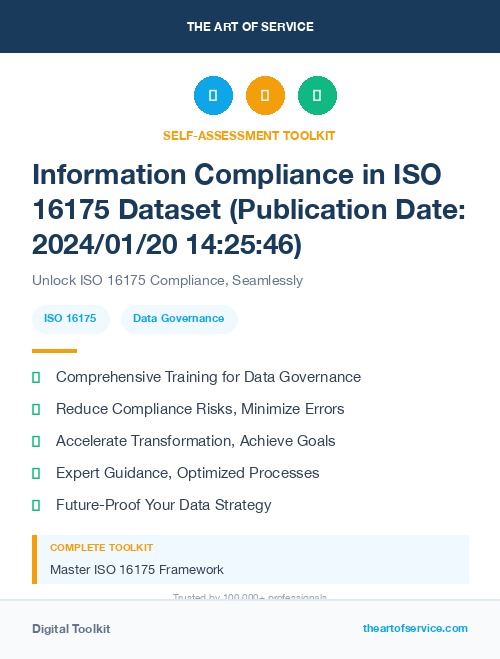
Task: Click the blue circle icon
Action: [213, 95]
